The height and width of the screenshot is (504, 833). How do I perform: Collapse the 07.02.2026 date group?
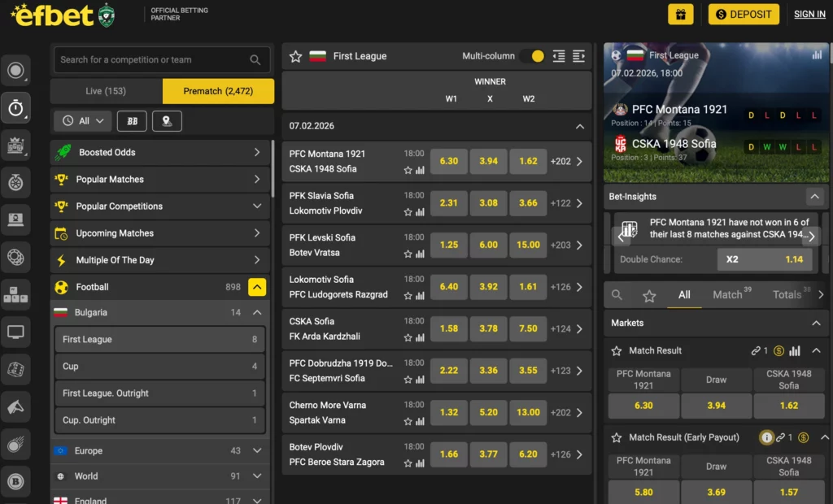tap(579, 126)
